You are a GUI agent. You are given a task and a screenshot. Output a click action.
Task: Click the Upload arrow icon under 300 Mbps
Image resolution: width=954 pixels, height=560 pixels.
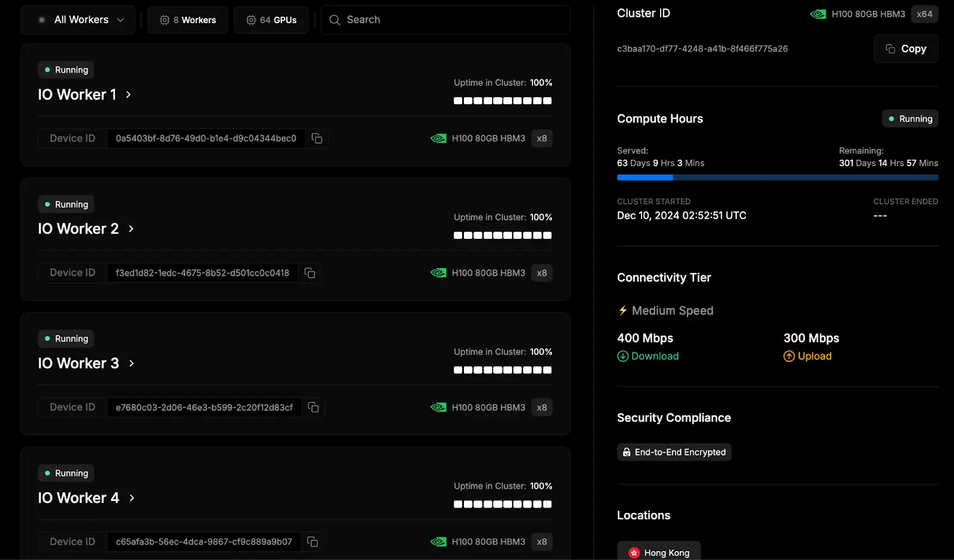(x=788, y=356)
